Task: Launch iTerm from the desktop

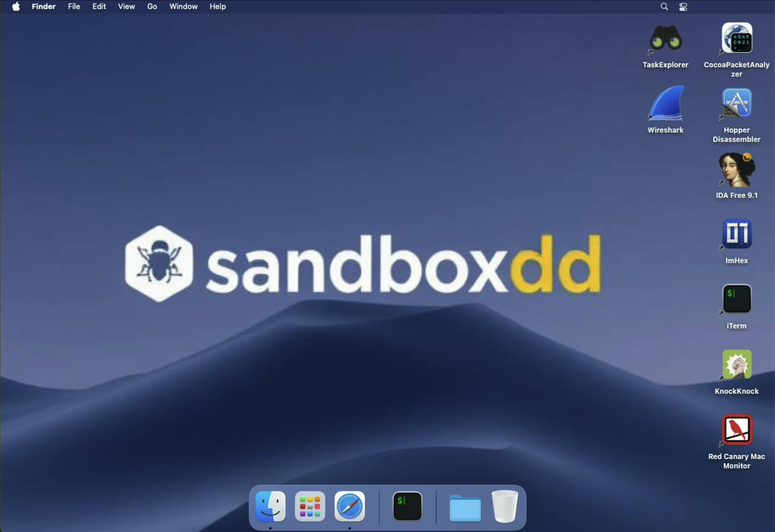Action: pos(736,298)
